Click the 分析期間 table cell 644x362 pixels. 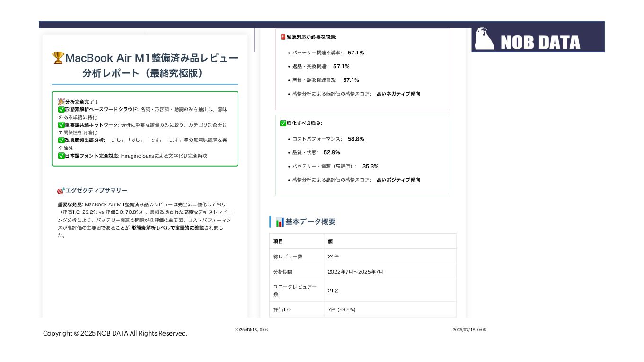click(x=297, y=272)
